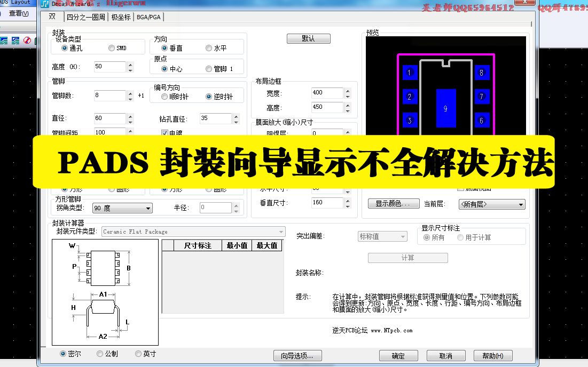Open the 显示颜色 color settings

[x=394, y=203]
